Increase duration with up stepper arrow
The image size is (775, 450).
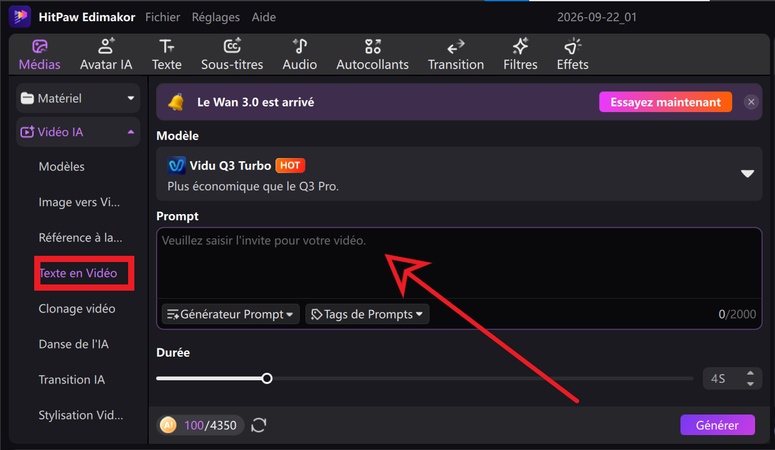click(750, 373)
